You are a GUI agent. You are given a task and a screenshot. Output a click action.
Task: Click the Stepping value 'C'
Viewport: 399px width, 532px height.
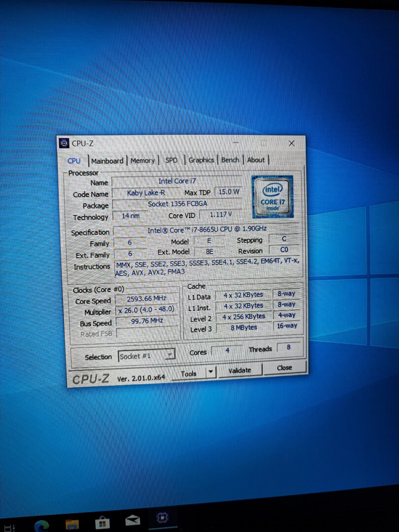[x=284, y=239]
